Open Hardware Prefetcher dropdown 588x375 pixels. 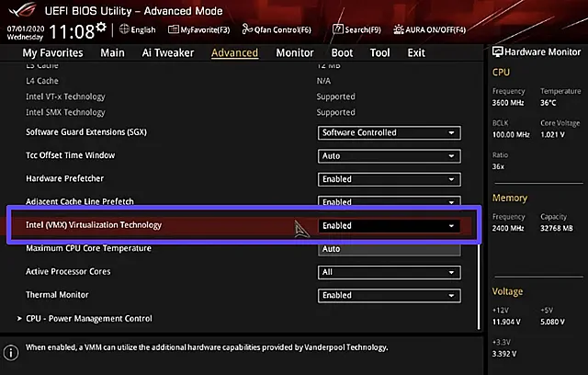coord(390,179)
